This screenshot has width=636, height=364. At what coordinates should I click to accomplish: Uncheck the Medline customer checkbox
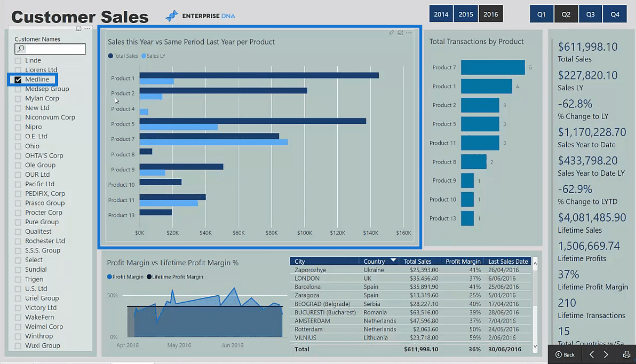18,80
